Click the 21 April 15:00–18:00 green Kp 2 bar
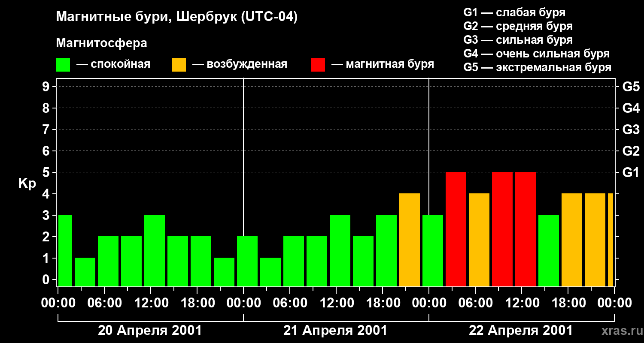Screen dimensions: 644x343 [363, 261]
